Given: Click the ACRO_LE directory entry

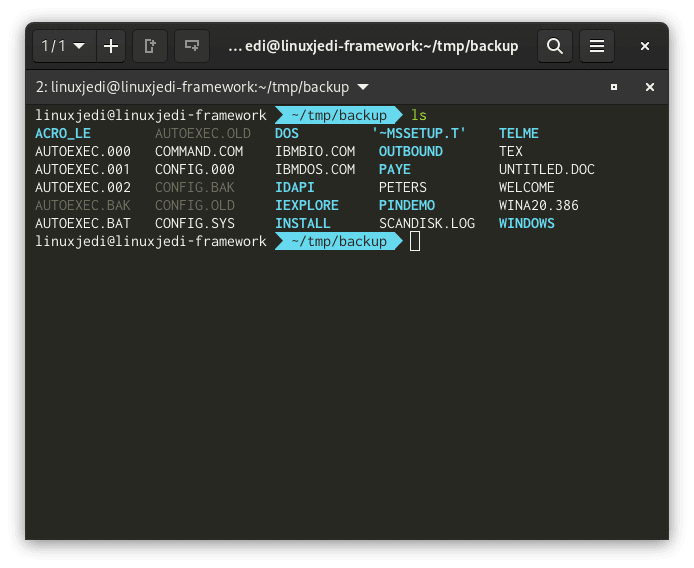Looking at the screenshot, I should (x=62, y=133).
